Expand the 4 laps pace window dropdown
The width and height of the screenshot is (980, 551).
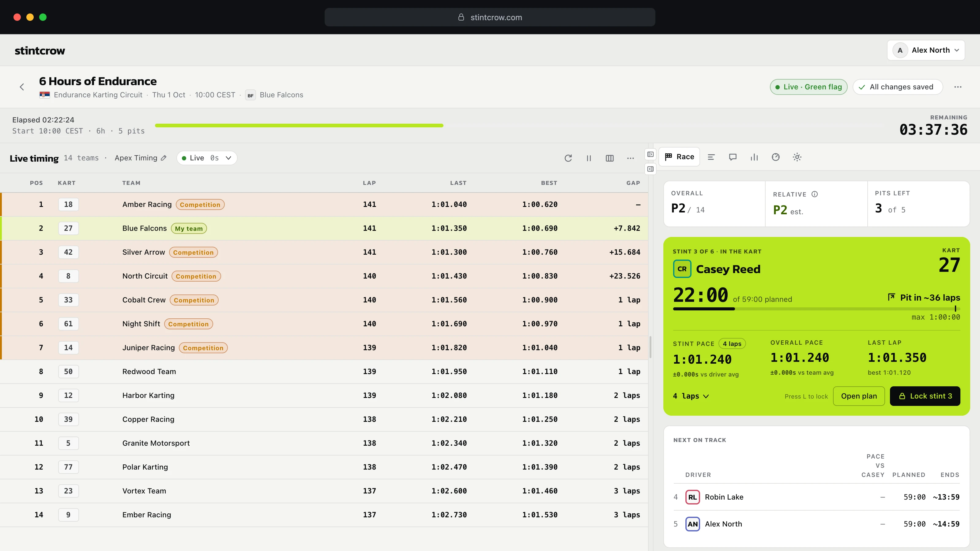(691, 396)
